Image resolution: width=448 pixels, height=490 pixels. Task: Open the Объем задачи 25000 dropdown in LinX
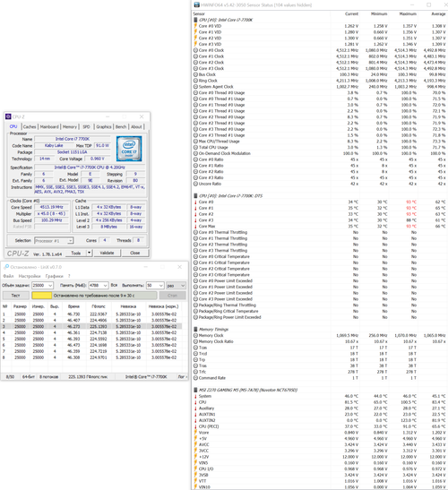click(42, 286)
